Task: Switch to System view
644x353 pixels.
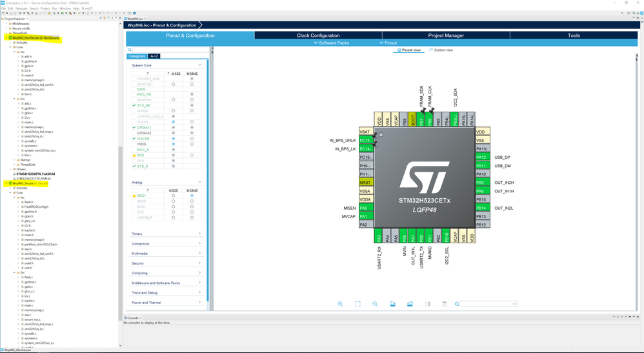Action: [441, 50]
